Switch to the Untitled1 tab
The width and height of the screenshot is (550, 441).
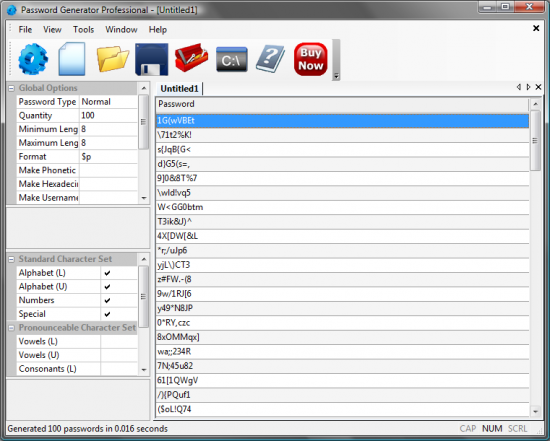(179, 88)
